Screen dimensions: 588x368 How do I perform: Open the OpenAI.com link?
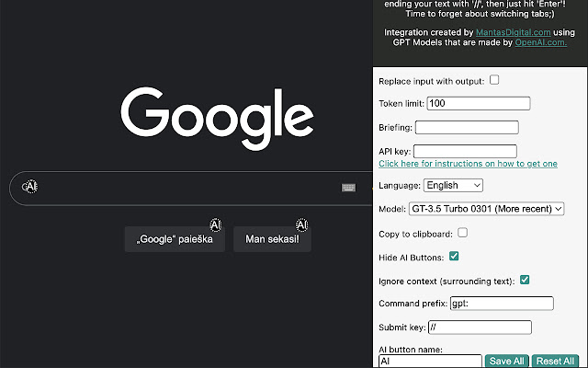coord(541,42)
